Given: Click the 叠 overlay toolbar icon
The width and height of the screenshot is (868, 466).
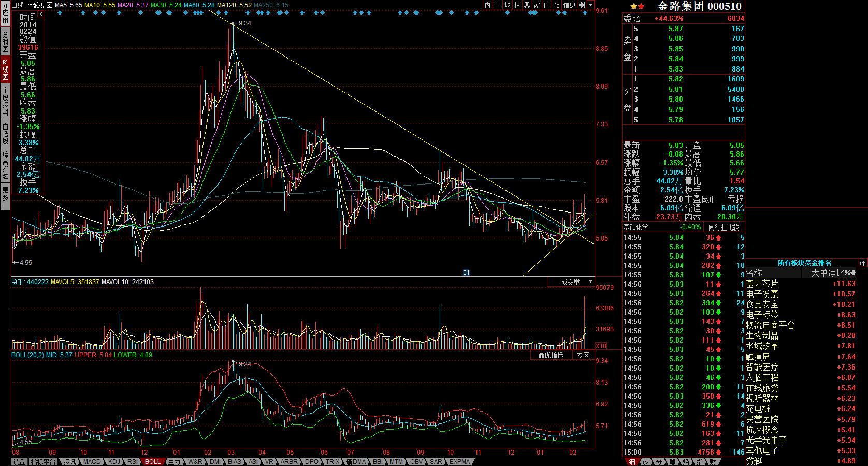Looking at the screenshot, I should click(527, 5).
